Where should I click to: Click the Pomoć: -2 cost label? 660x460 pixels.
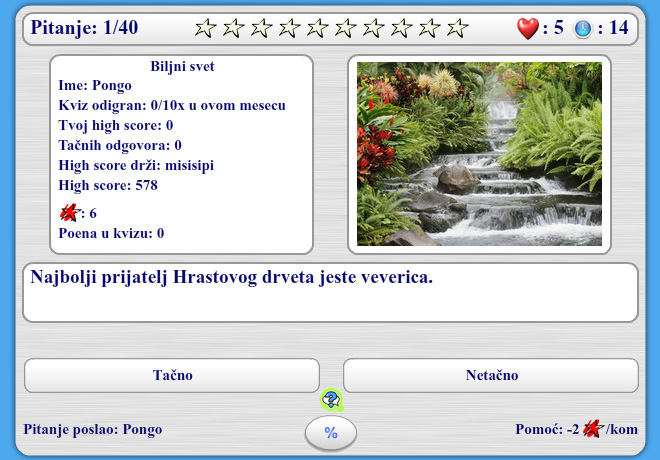[x=547, y=429]
